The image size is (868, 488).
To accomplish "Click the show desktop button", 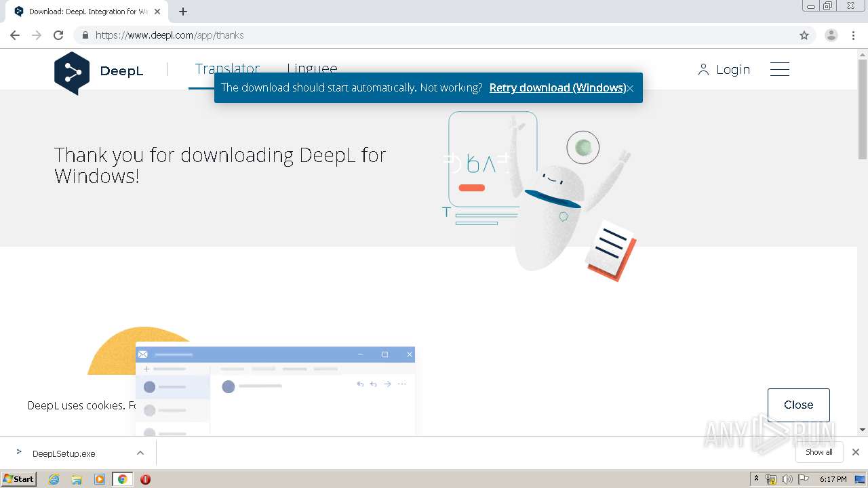I will (x=860, y=479).
